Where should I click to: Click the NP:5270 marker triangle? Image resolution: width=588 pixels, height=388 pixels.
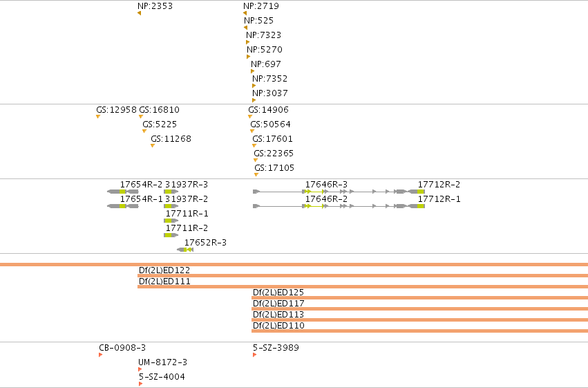248,57
